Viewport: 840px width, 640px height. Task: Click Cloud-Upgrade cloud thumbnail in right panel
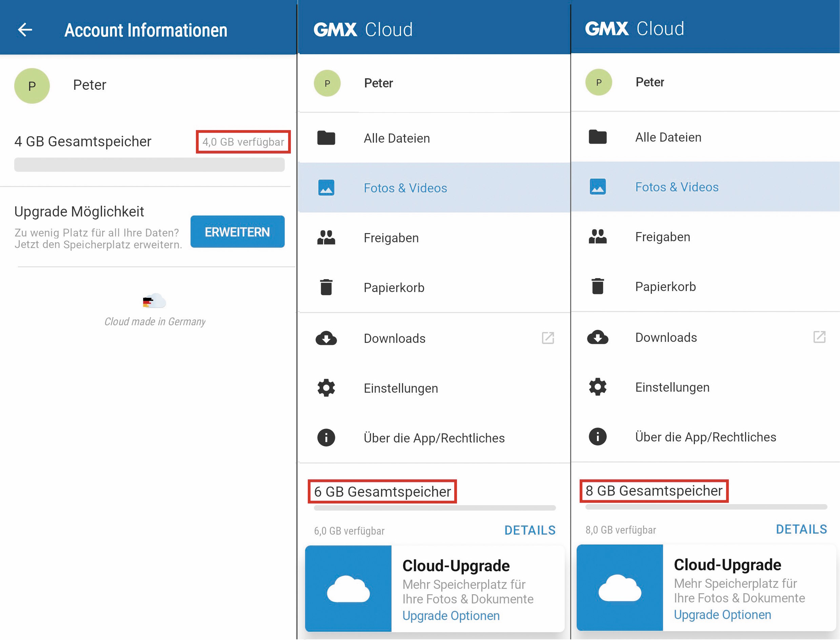(620, 588)
